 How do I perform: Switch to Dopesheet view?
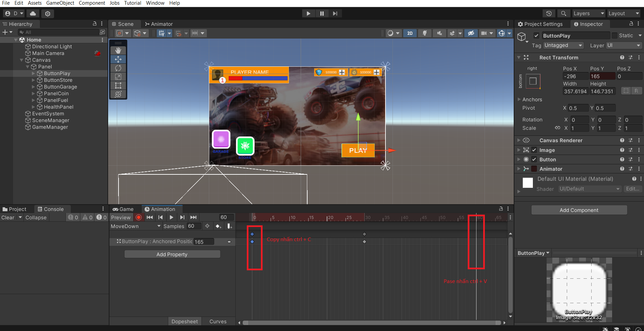pos(184,321)
